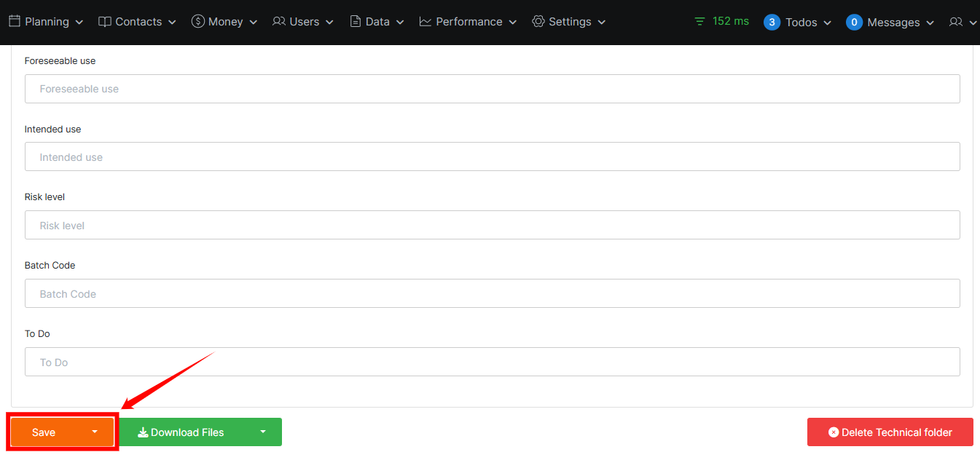Click into the Batch Code field

492,294
